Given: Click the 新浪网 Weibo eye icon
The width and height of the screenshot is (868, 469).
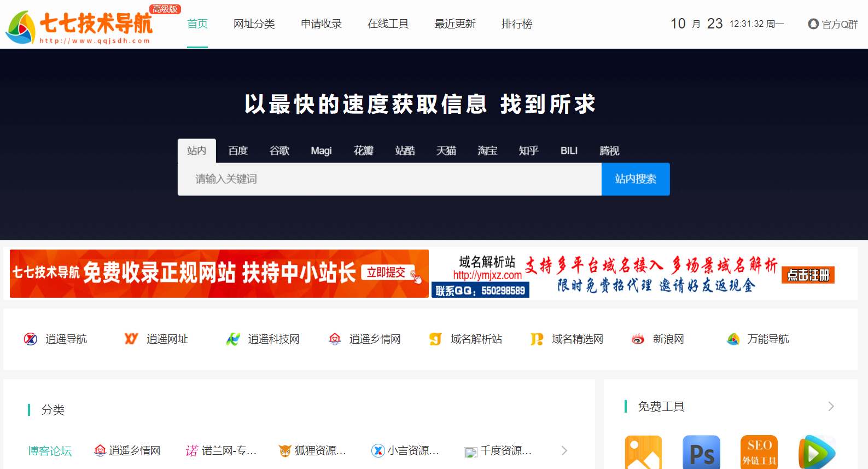Looking at the screenshot, I should pyautogui.click(x=638, y=339).
